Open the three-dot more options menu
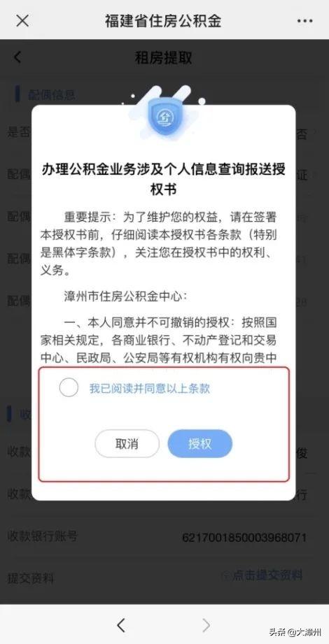329x644 pixels. [x=306, y=20]
